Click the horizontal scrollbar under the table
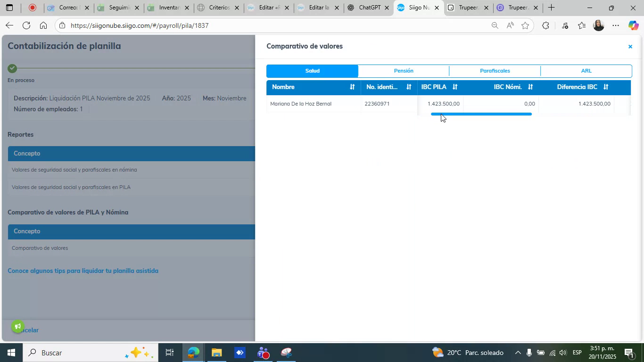Image resolution: width=644 pixels, height=362 pixels. (481, 114)
